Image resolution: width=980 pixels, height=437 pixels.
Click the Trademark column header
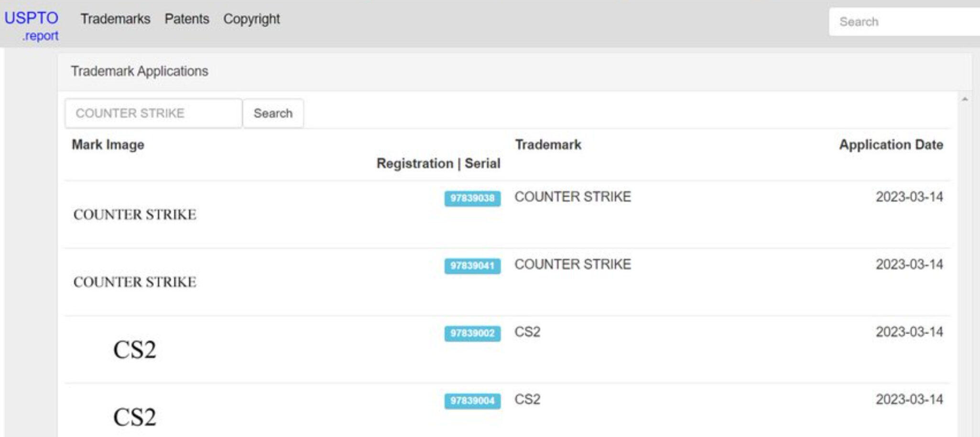[x=548, y=145]
